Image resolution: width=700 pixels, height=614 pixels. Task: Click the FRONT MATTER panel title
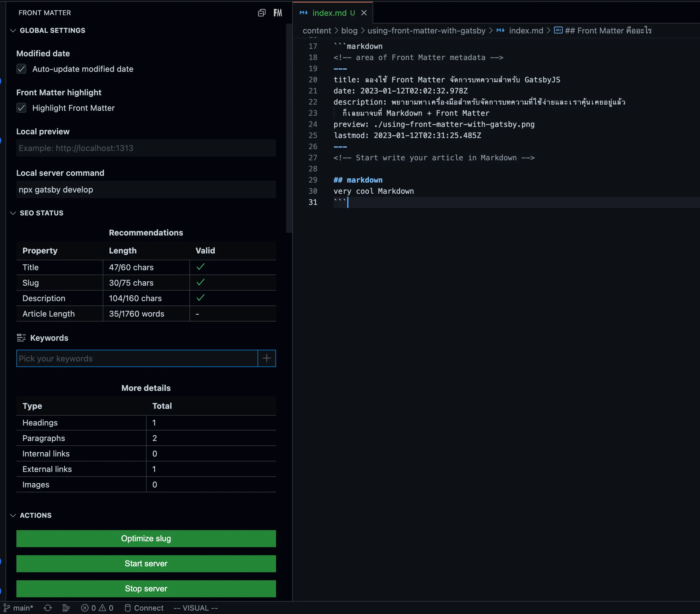click(45, 13)
